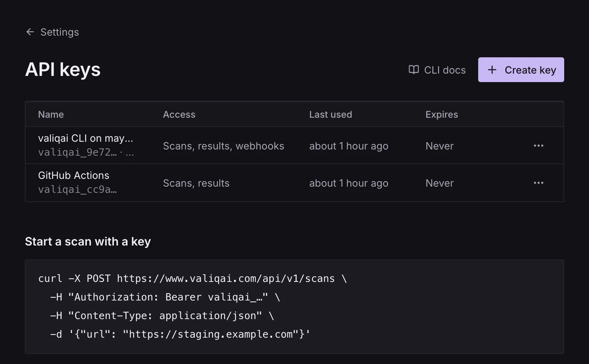Click Never expiry for GitHub Actions key
Viewport: 589px width, 364px height.
point(439,183)
